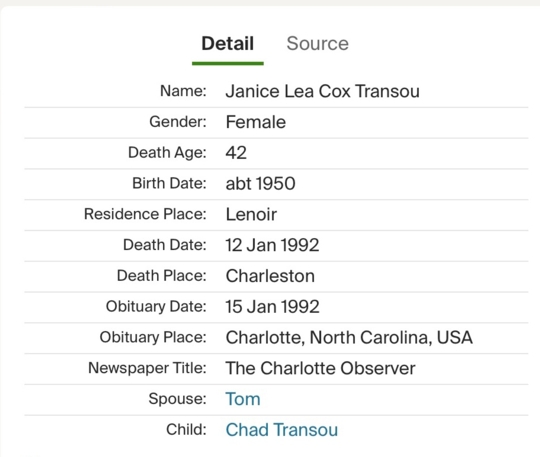Viewport: 540px width, 457px height.
Task: Click The Charlotte Observer newspaper title
Action: coord(320,368)
